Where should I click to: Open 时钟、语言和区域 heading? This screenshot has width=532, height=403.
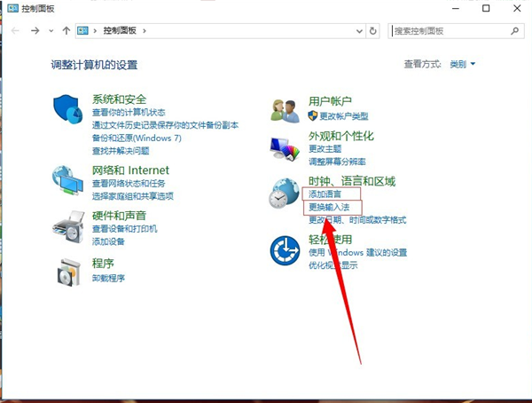click(x=352, y=181)
